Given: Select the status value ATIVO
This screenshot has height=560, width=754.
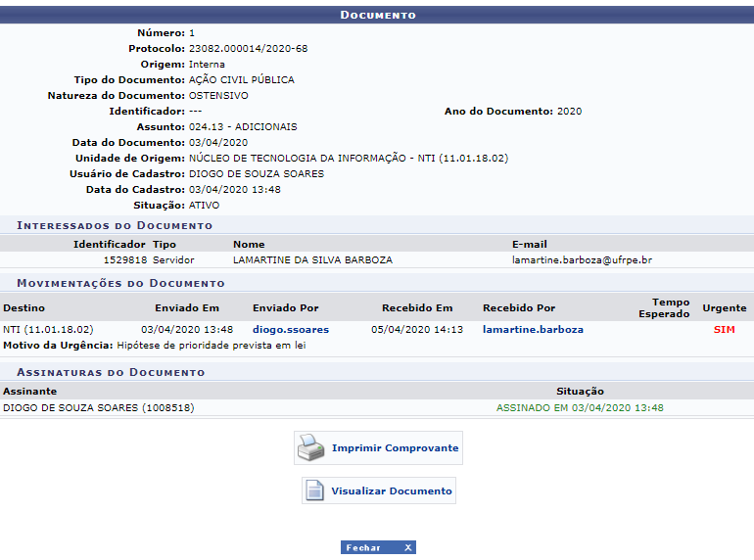Looking at the screenshot, I should [204, 206].
